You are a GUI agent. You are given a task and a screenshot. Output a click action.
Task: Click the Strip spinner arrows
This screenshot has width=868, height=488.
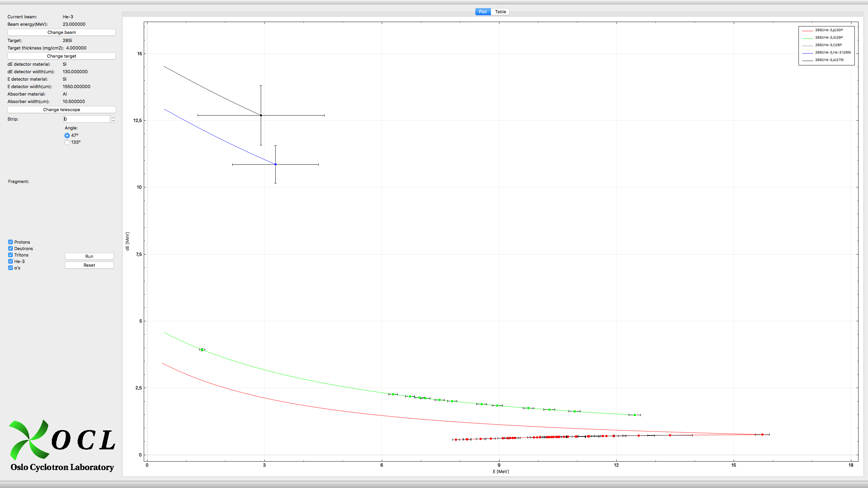coord(113,119)
